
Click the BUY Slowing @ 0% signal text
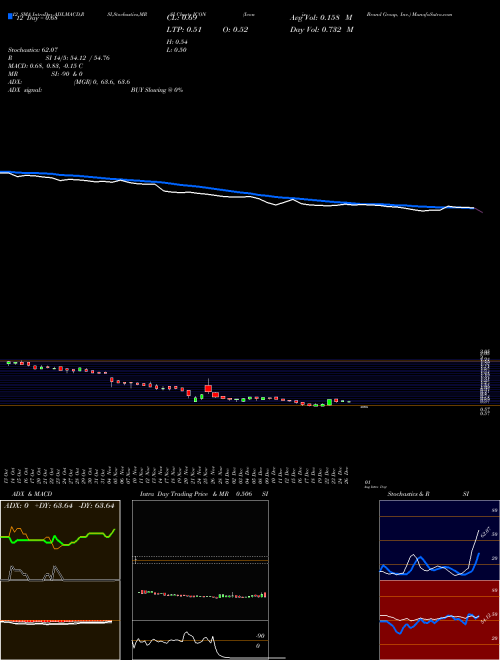157,90
